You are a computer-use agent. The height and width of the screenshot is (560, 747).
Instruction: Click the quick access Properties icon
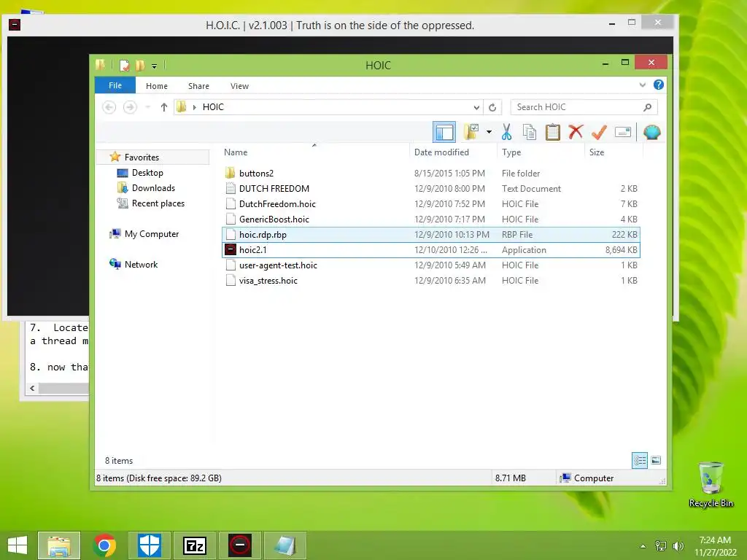pos(124,65)
